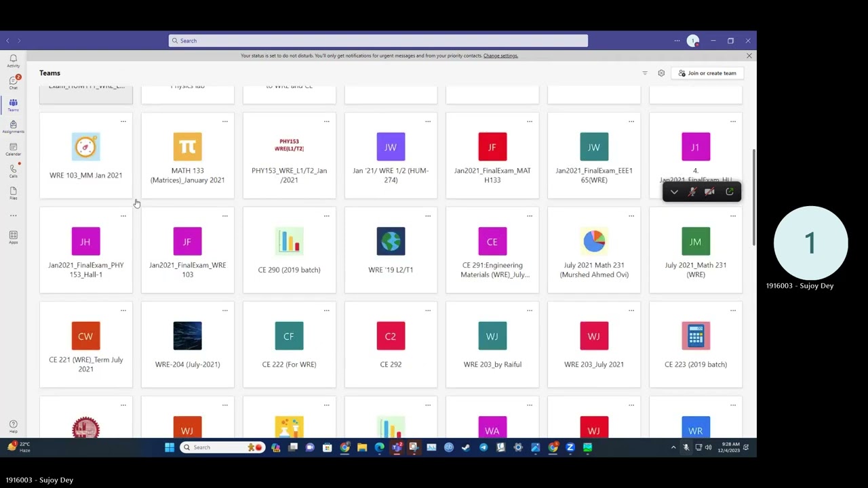The image size is (868, 488).
Task: Click share screen icon in mini-toolbar
Action: click(730, 192)
